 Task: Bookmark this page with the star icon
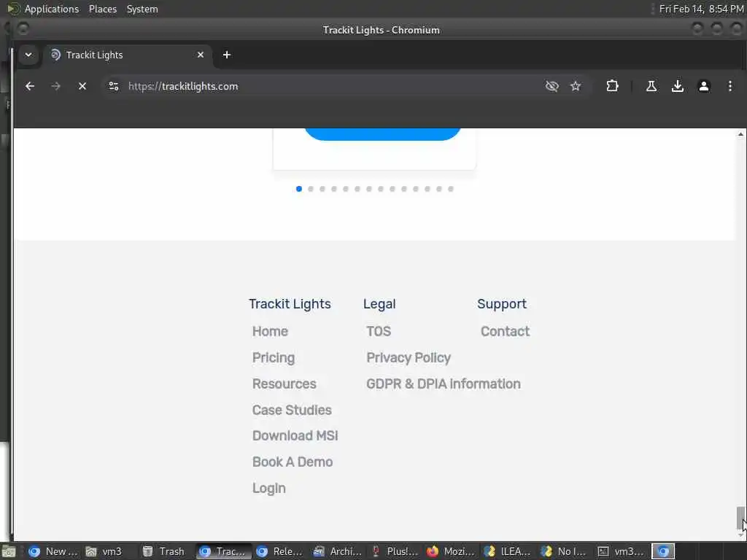click(576, 86)
